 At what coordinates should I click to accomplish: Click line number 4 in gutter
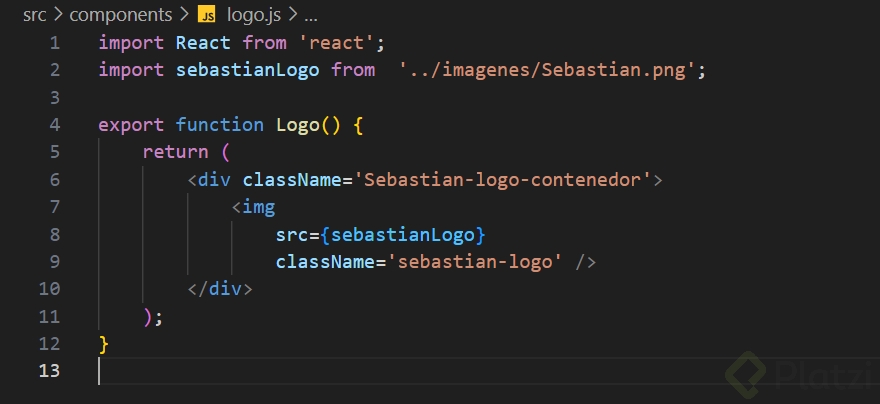pos(54,125)
